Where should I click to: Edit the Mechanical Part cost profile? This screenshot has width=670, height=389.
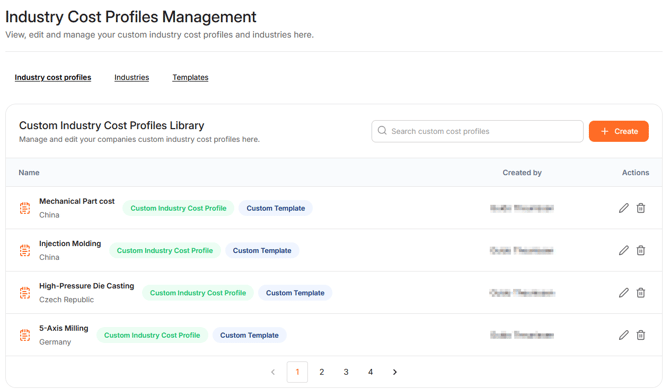click(x=623, y=208)
